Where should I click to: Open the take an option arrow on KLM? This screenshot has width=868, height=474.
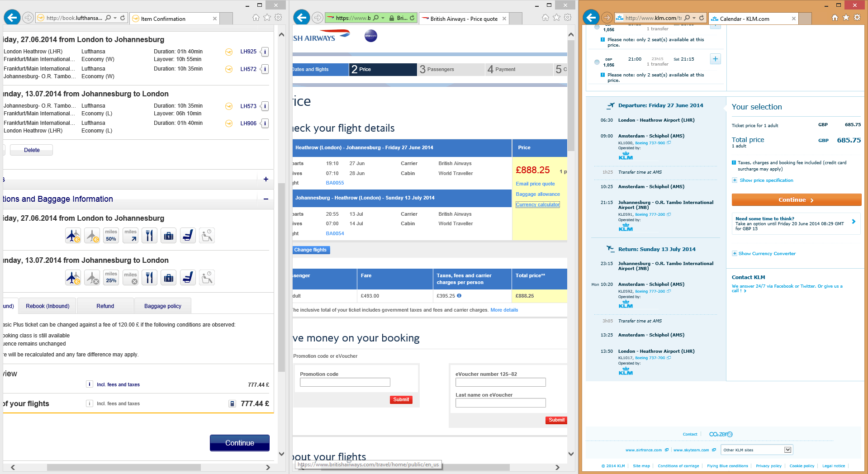coord(854,222)
